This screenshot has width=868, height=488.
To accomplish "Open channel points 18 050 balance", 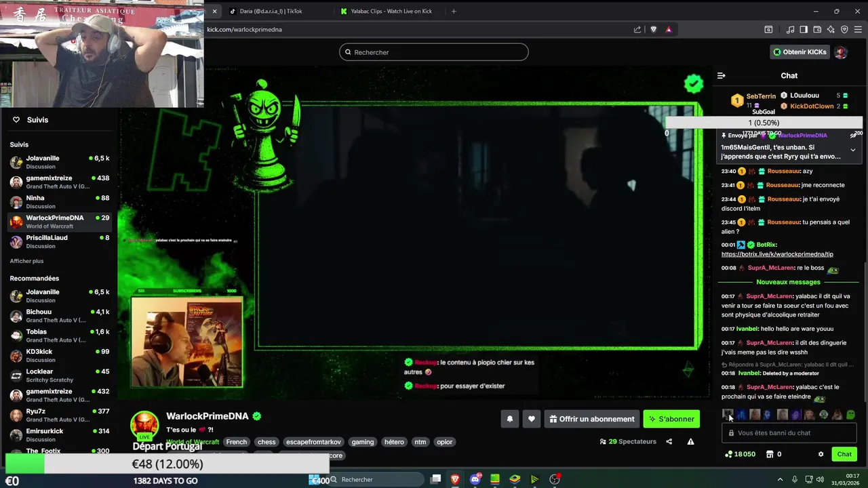I will coord(740,454).
